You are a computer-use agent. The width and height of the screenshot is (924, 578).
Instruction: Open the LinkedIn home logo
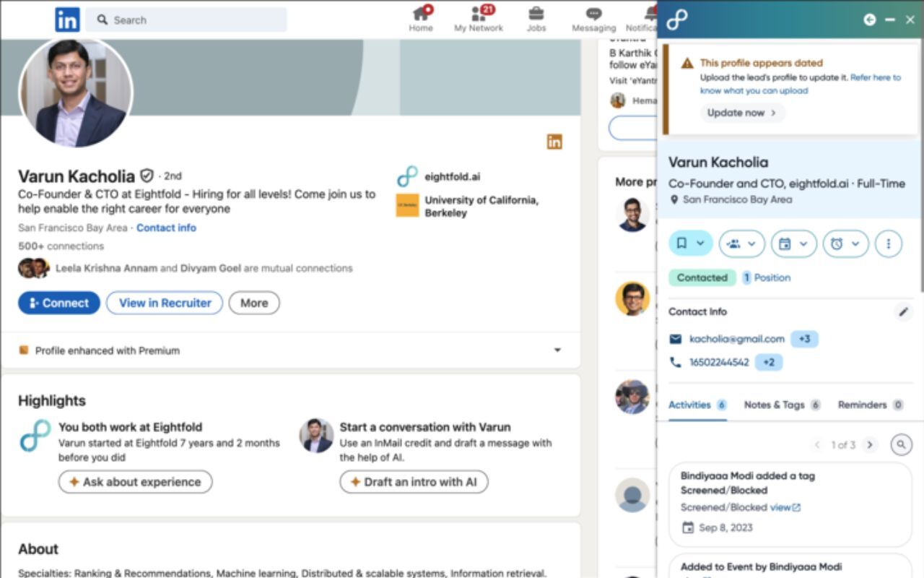click(67, 20)
